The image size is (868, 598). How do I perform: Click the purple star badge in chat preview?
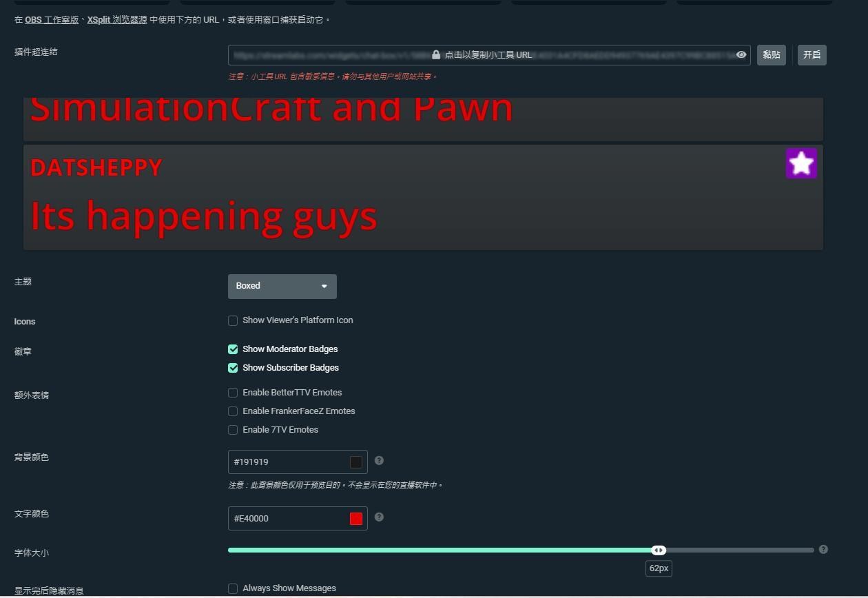pyautogui.click(x=801, y=163)
